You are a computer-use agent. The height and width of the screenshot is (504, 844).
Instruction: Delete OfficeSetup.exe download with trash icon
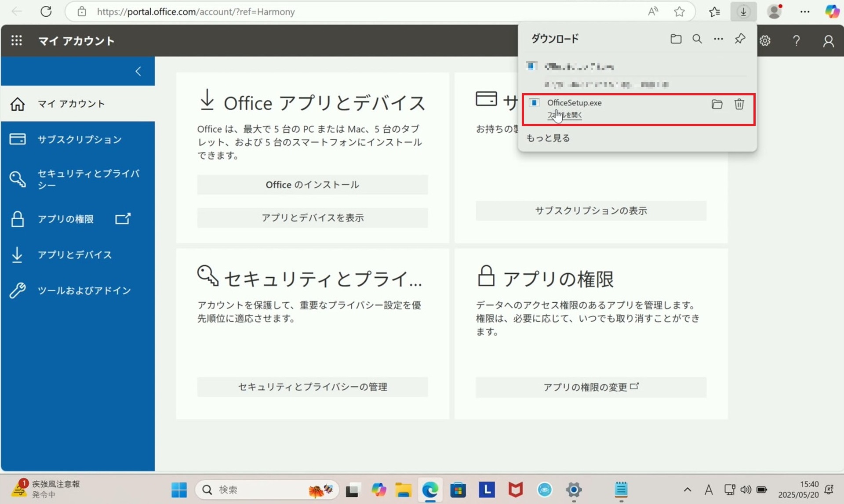[739, 104]
